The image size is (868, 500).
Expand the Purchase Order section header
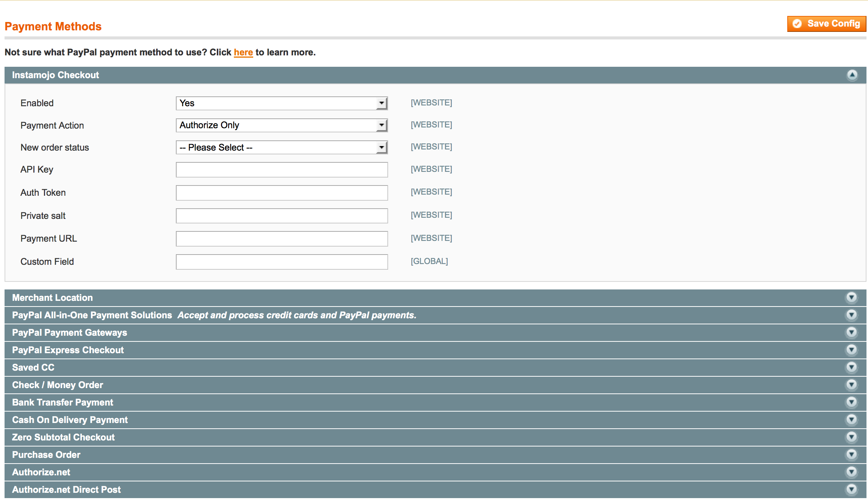point(46,454)
